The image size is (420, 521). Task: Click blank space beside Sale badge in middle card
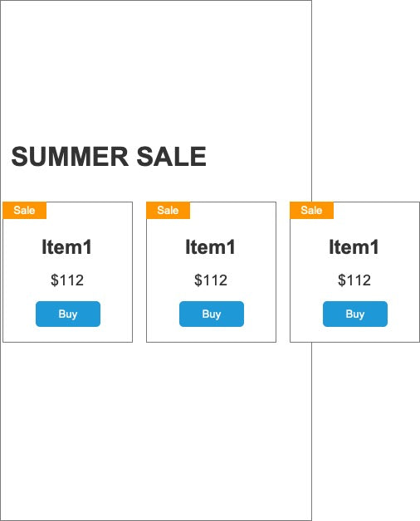(x=232, y=211)
